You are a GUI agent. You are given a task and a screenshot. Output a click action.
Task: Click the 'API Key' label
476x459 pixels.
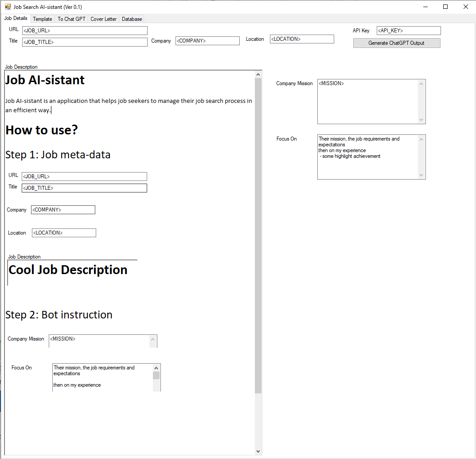[361, 30]
